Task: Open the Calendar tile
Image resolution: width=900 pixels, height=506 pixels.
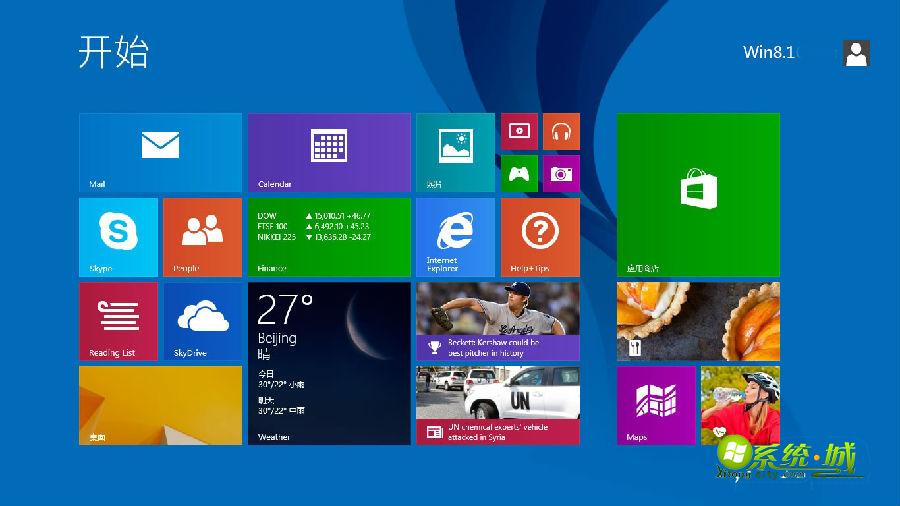Action: pyautogui.click(x=329, y=153)
